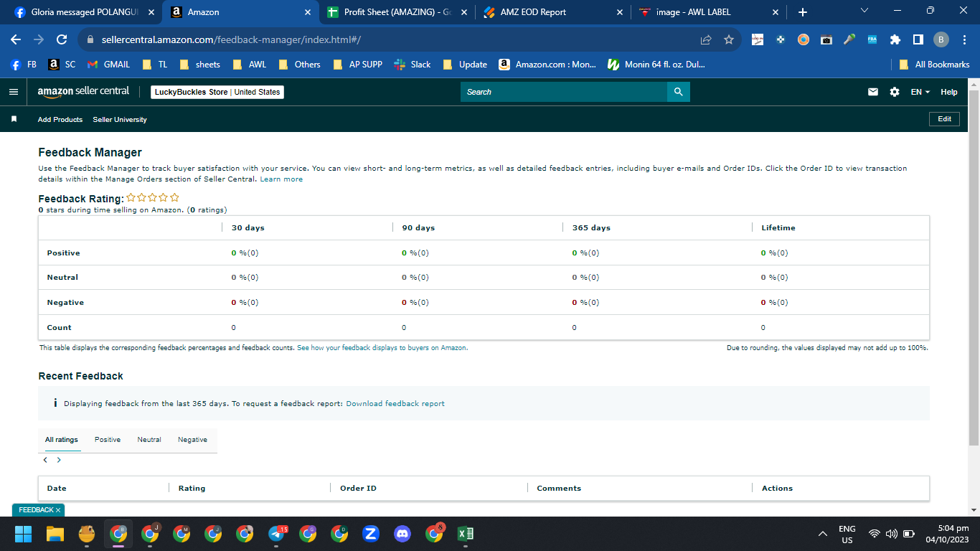Click the bookmark flag in the favorites bar
980x551 pixels.
14,119
